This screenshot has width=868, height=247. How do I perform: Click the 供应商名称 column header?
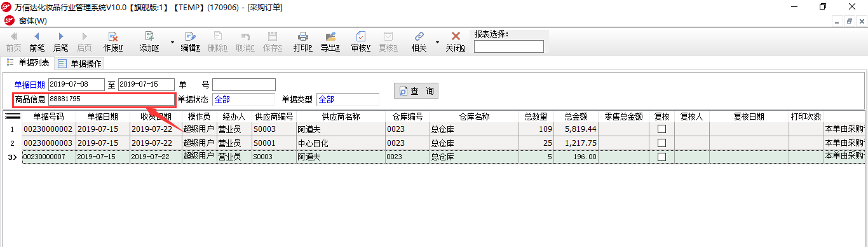coord(341,116)
